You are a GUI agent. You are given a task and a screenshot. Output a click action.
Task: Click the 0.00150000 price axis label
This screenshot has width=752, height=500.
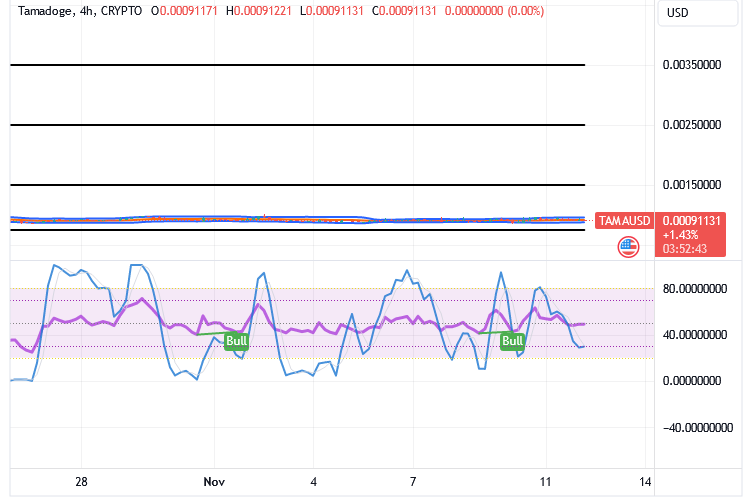pos(692,185)
